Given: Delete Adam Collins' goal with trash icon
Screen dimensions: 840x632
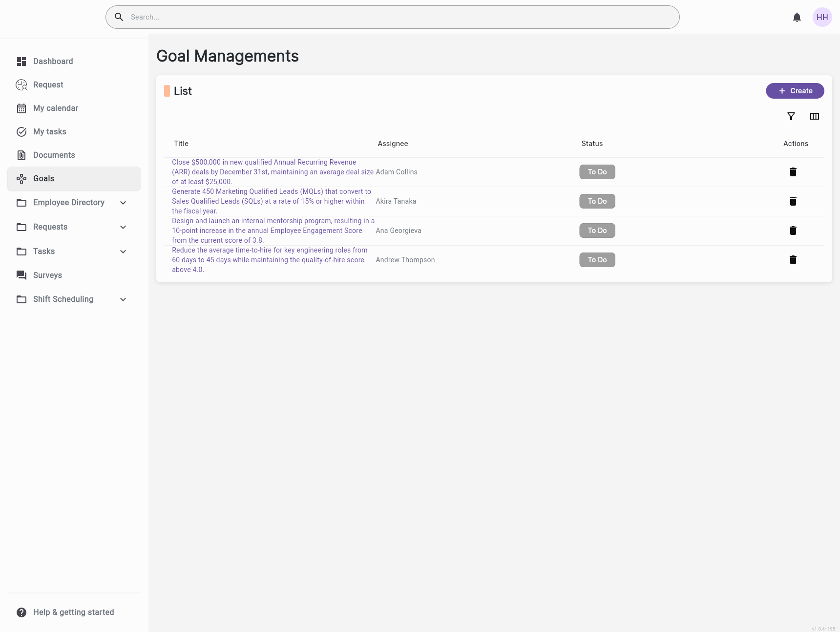Looking at the screenshot, I should coord(793,172).
